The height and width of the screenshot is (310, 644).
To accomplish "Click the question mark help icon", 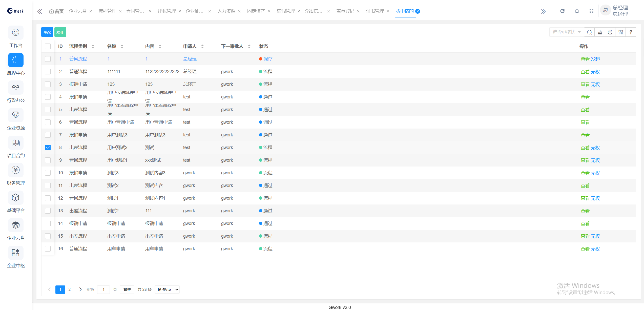I will click(631, 32).
